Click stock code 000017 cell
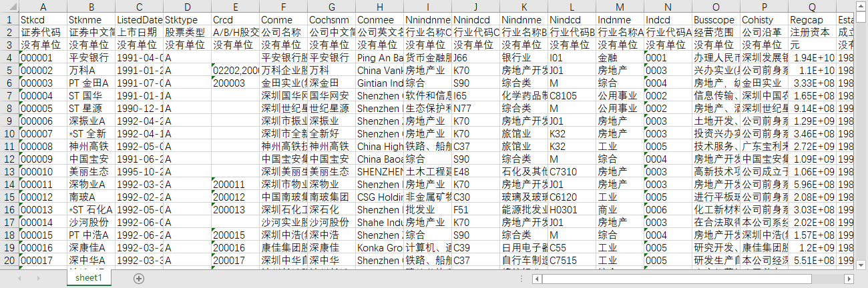The width and height of the screenshot is (868, 288). (x=43, y=261)
